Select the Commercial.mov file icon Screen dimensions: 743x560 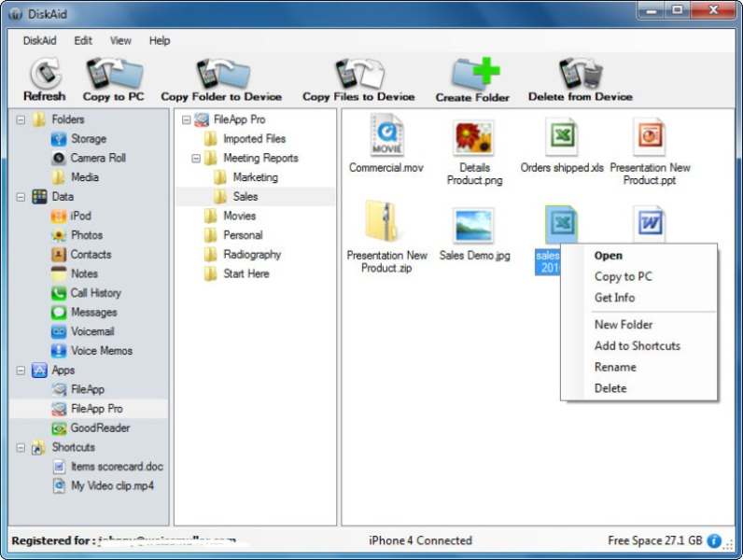coord(386,136)
